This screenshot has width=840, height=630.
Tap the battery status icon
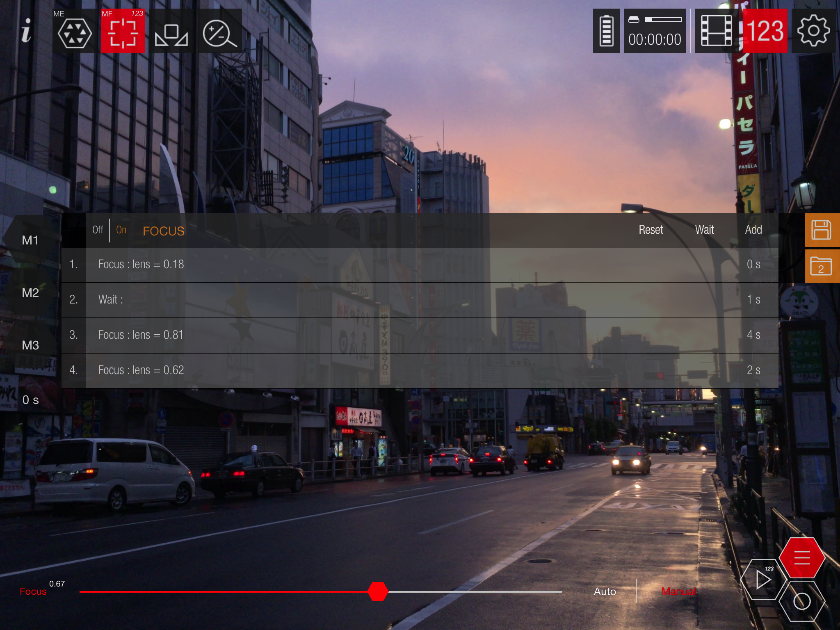point(606,31)
